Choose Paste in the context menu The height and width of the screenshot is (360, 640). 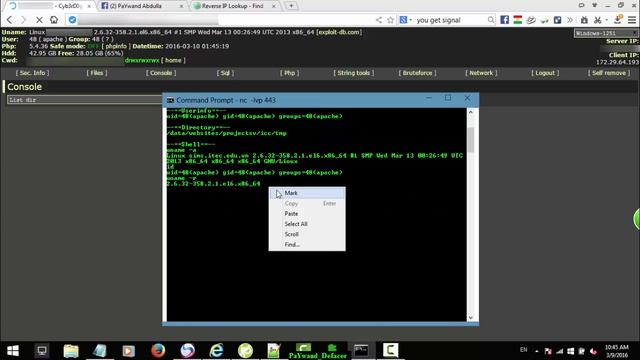(x=307, y=213)
